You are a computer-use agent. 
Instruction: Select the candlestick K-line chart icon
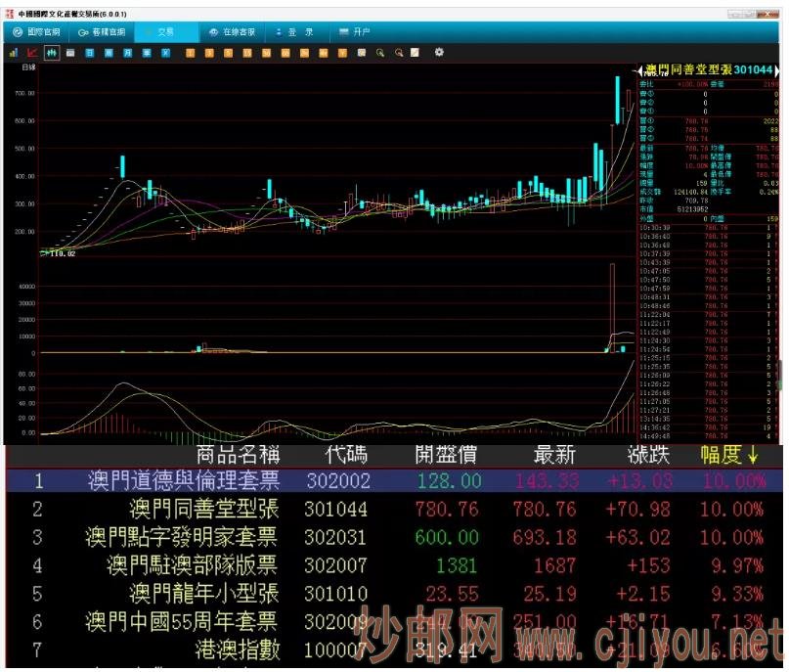51,53
